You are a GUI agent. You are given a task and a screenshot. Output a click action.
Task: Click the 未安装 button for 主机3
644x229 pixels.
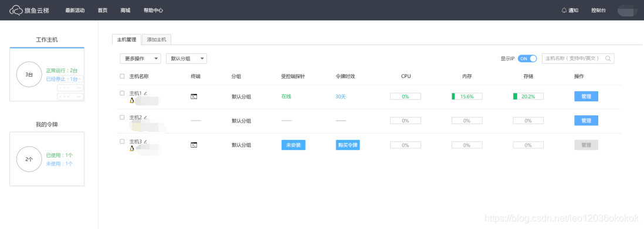pyautogui.click(x=293, y=145)
